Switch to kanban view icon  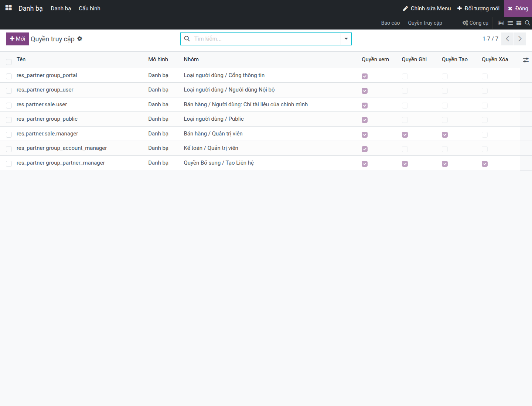coord(519,23)
